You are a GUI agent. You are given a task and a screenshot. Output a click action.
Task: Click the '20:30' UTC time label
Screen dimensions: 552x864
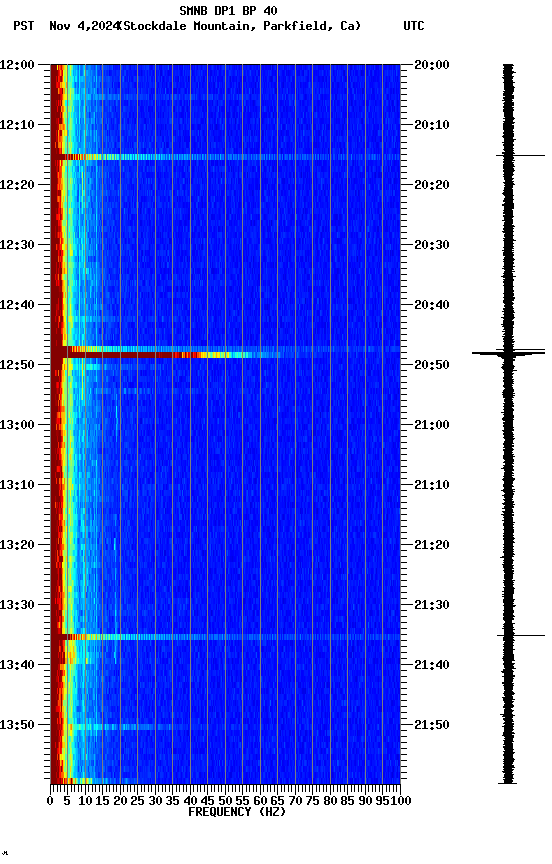(432, 245)
